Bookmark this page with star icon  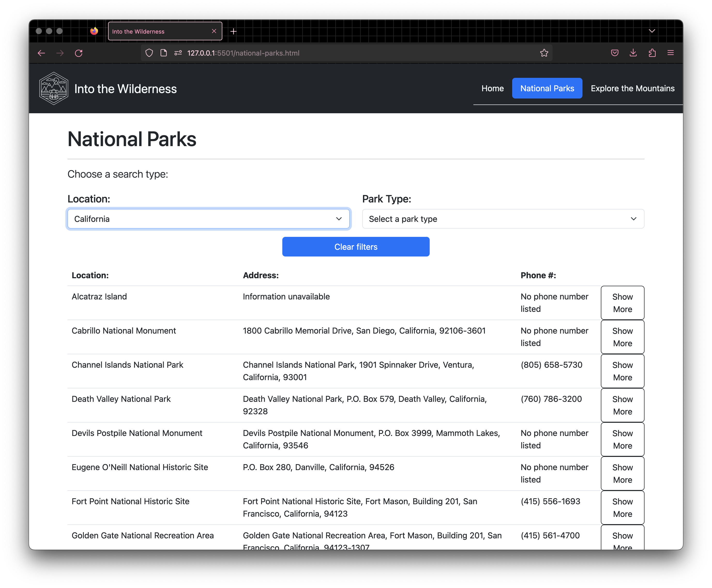click(x=544, y=53)
